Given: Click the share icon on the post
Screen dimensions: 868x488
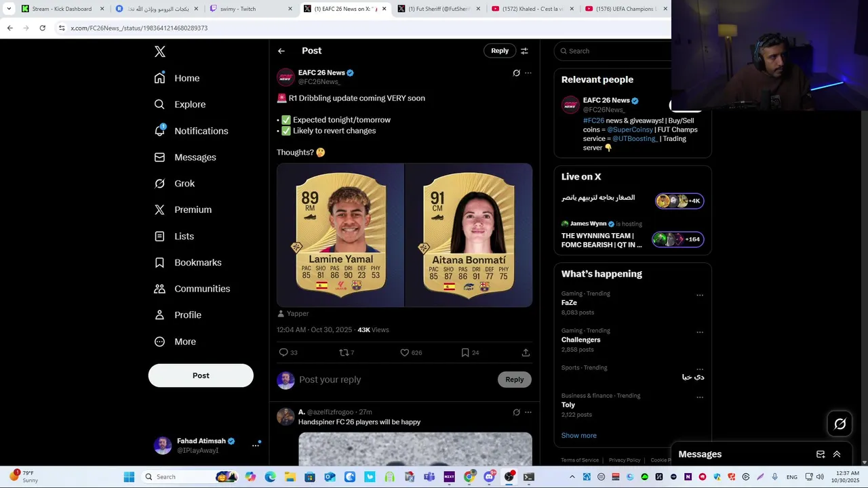Looking at the screenshot, I should [x=526, y=352].
